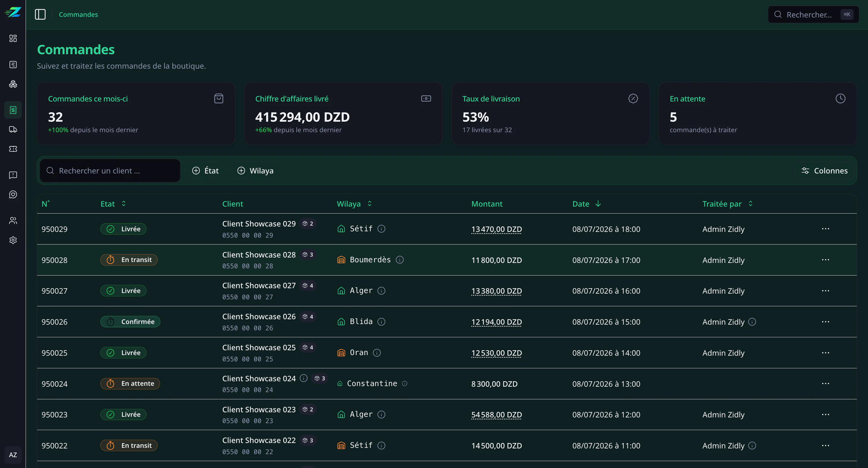Open the message alert icon in sidebar

coord(13,175)
